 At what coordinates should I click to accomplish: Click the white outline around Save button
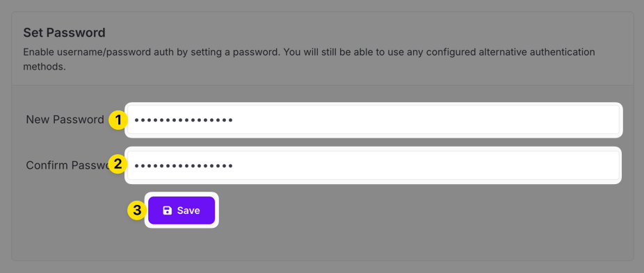(182, 194)
